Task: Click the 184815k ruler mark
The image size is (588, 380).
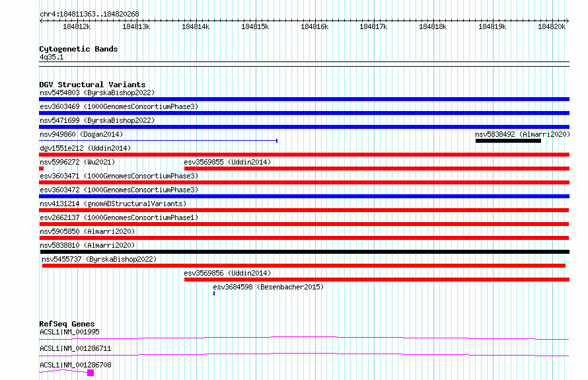Action: (255, 27)
